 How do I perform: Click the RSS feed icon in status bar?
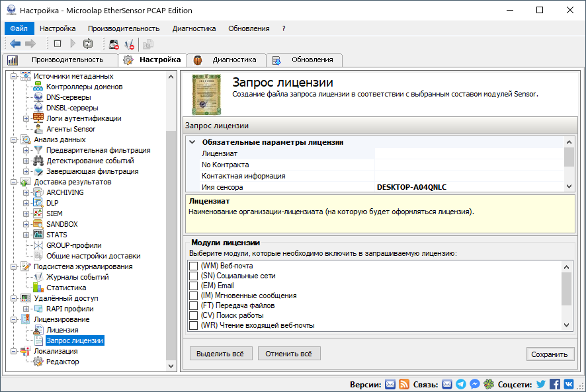[404, 384]
